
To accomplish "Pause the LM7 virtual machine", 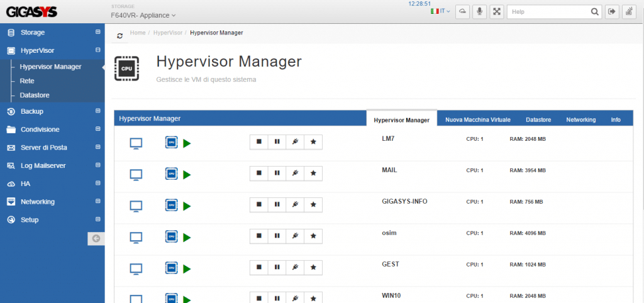I will coord(277,141).
